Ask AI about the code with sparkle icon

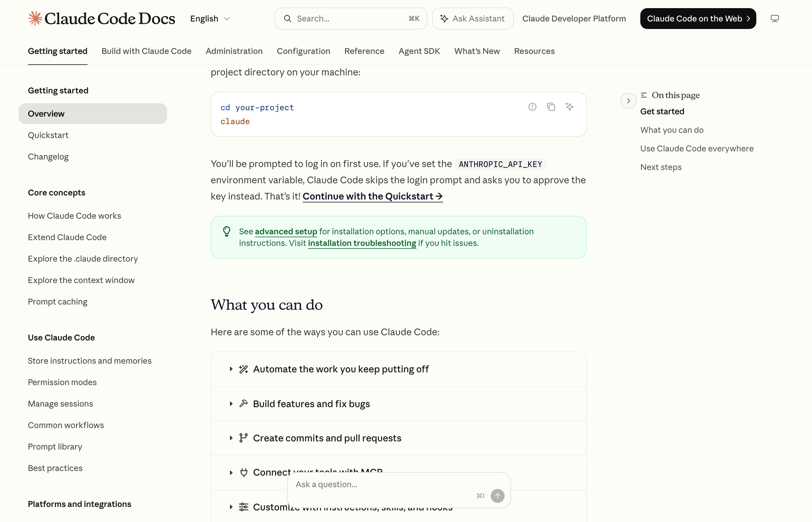[569, 107]
